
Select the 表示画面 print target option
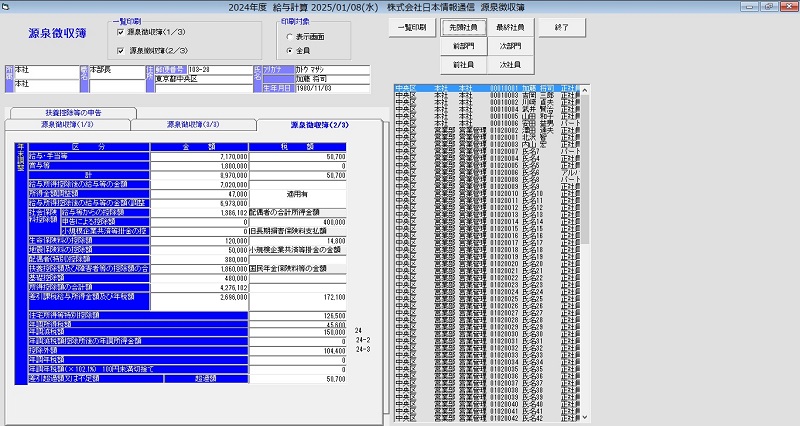tap(290, 35)
